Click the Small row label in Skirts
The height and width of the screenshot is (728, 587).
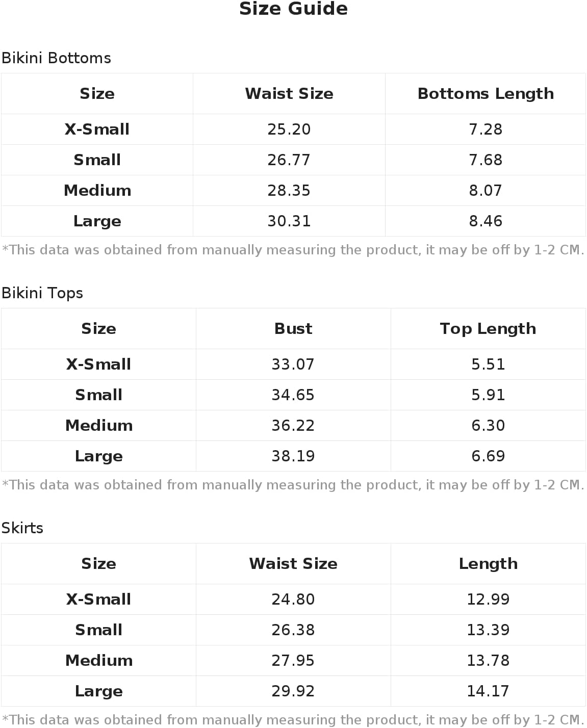[x=98, y=630]
